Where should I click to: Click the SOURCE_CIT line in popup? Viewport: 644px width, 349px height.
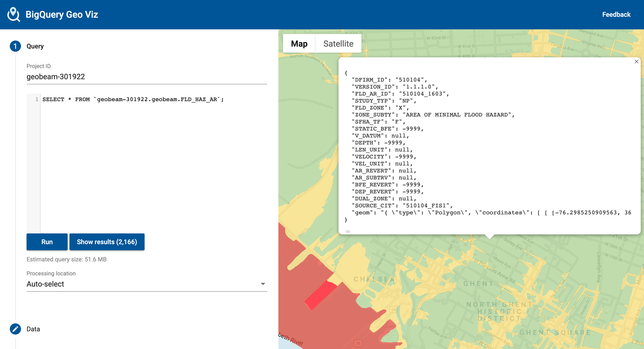(x=402, y=206)
